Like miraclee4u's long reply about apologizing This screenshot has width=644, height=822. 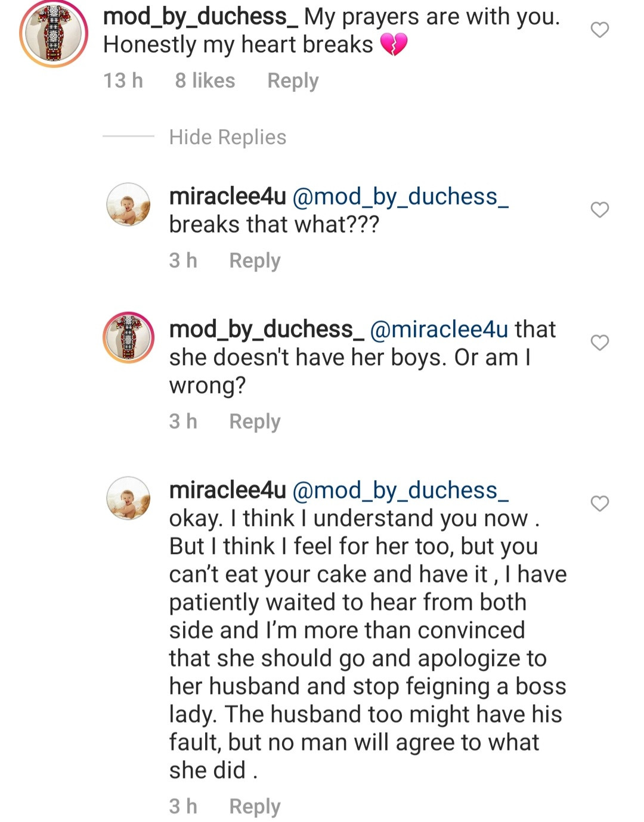click(599, 504)
